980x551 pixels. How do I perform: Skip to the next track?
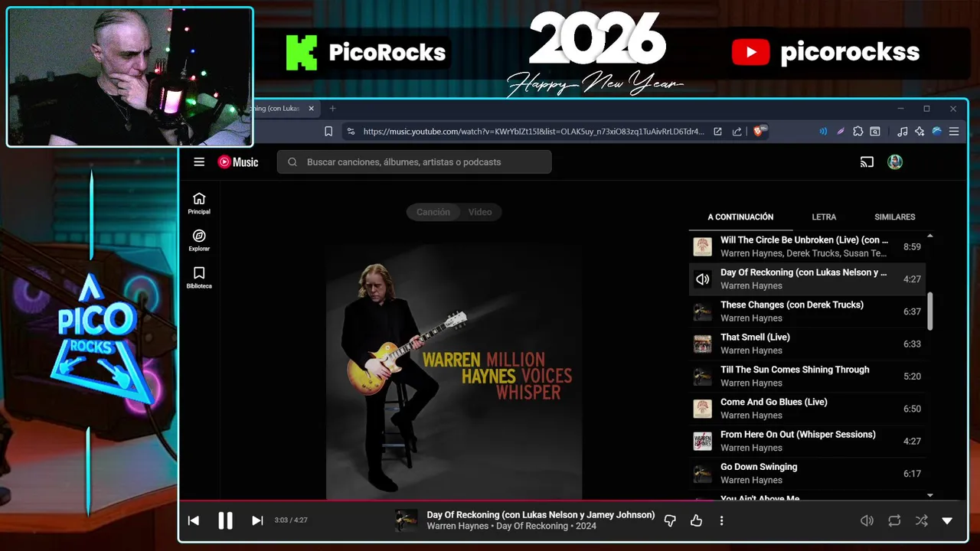(x=257, y=520)
